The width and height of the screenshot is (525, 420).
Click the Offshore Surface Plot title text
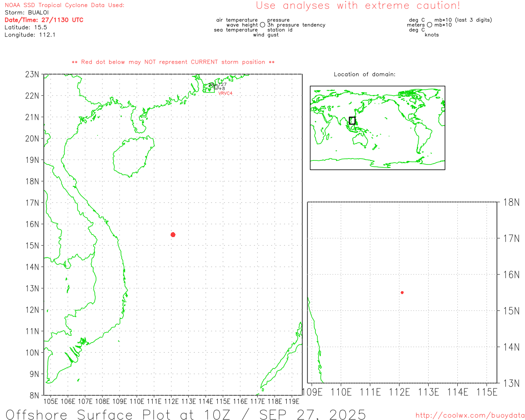coord(185,414)
